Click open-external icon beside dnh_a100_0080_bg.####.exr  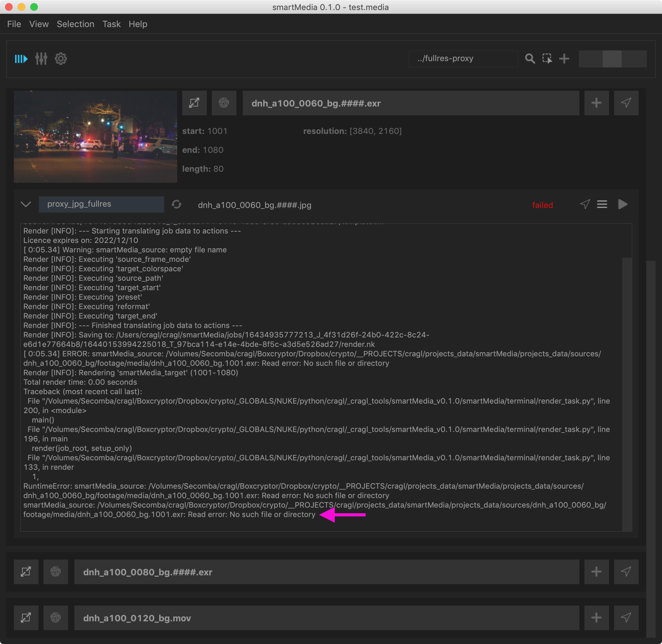[26, 572]
